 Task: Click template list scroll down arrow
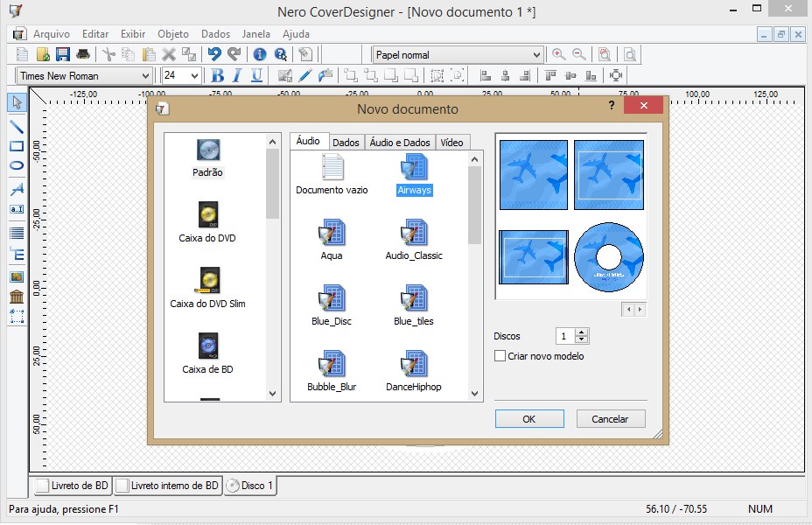click(x=474, y=394)
